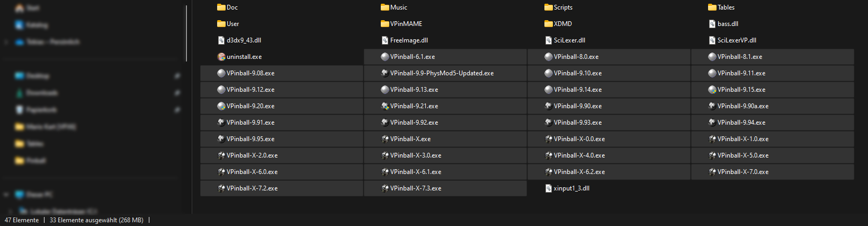
Task: Select the XDMD folder
Action: coord(558,24)
